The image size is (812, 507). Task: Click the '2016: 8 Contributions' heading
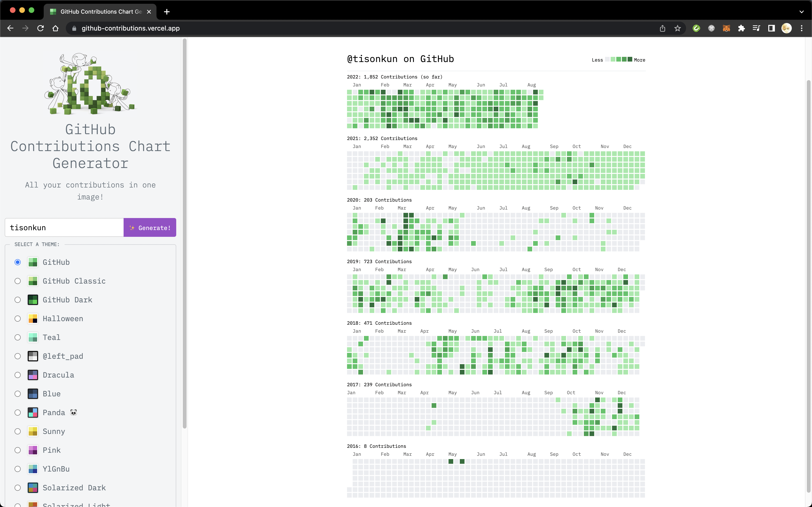tap(376, 446)
